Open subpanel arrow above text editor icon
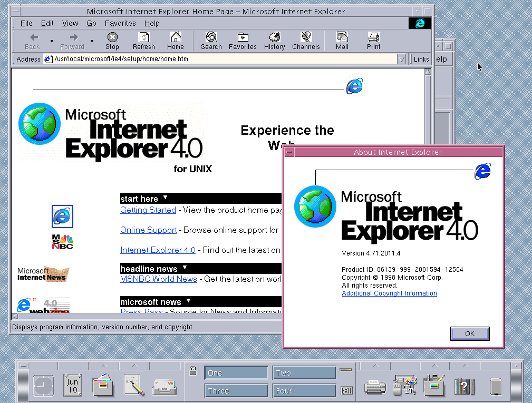This screenshot has height=403, width=532. 134,366
